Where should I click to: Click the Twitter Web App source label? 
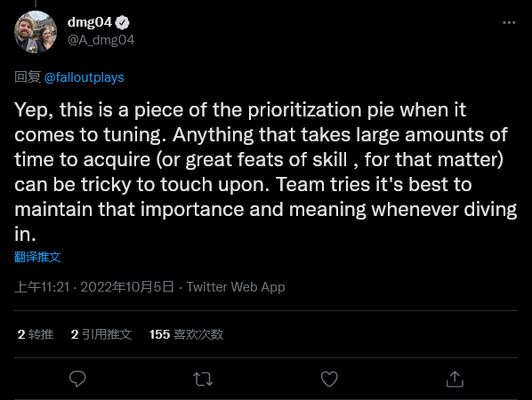pos(236,287)
